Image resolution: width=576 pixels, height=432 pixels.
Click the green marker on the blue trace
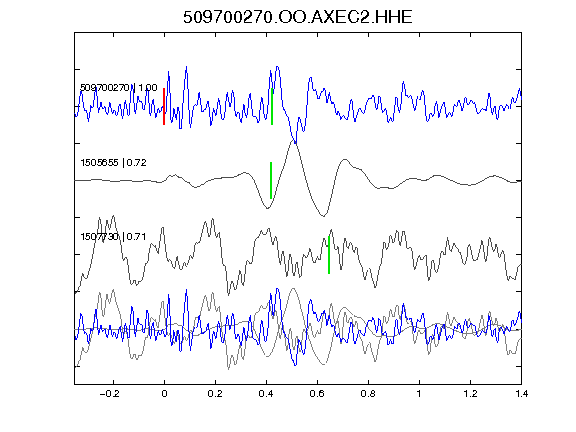(x=272, y=107)
